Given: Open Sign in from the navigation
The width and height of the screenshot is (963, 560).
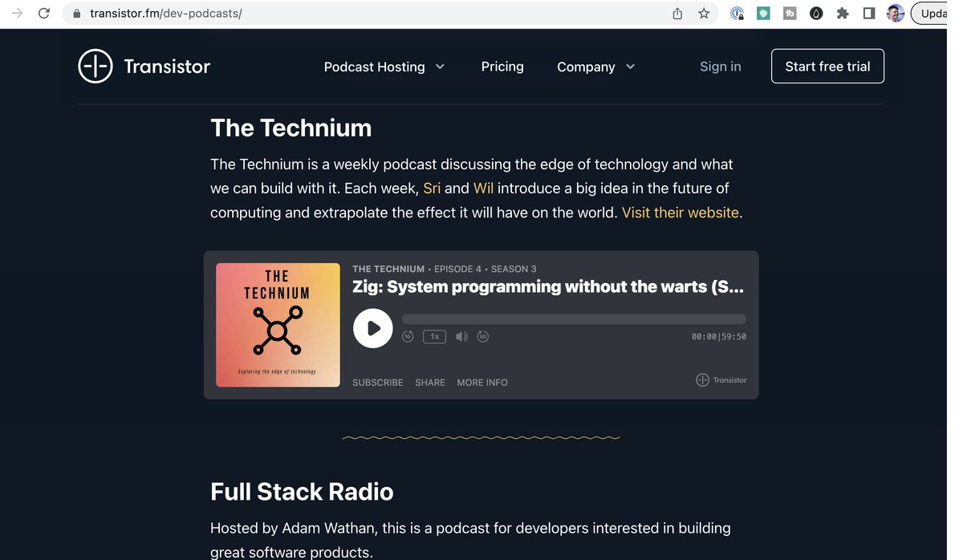Looking at the screenshot, I should 720,67.
